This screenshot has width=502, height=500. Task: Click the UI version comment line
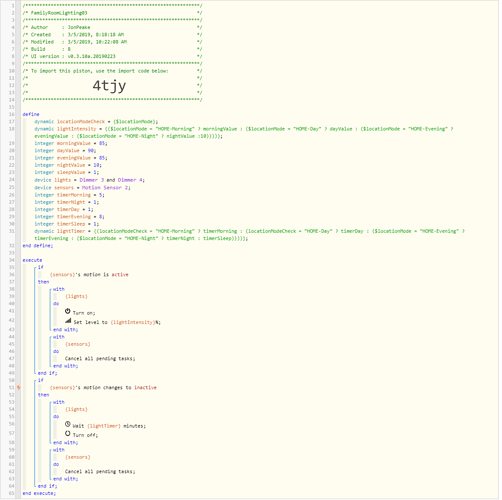[112, 57]
